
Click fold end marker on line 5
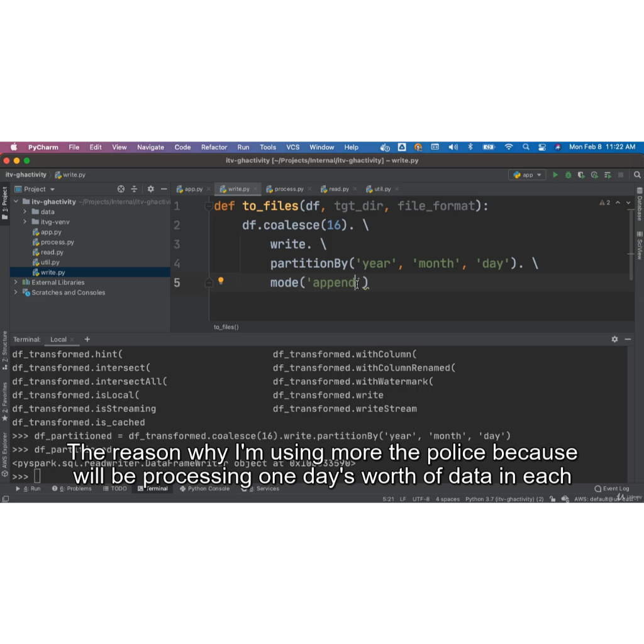pos(209,282)
